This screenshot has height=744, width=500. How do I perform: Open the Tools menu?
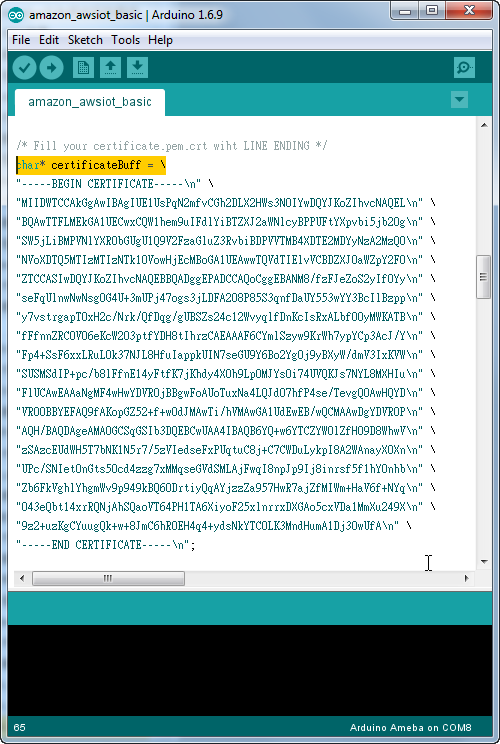click(125, 40)
